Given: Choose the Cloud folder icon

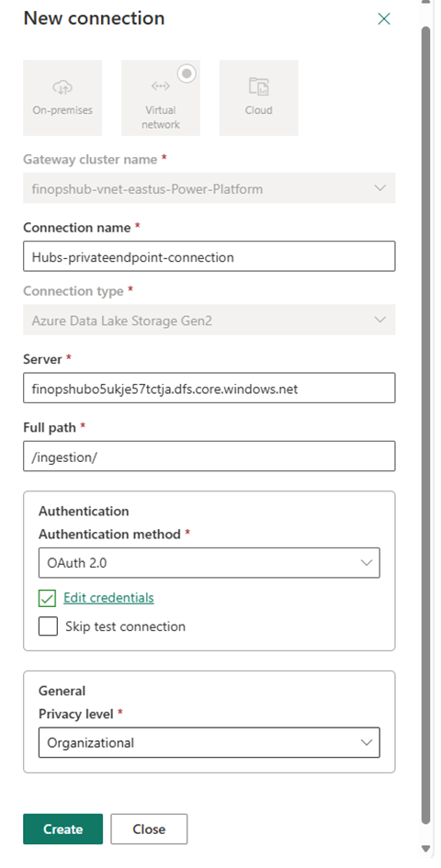Looking at the screenshot, I should [x=259, y=86].
